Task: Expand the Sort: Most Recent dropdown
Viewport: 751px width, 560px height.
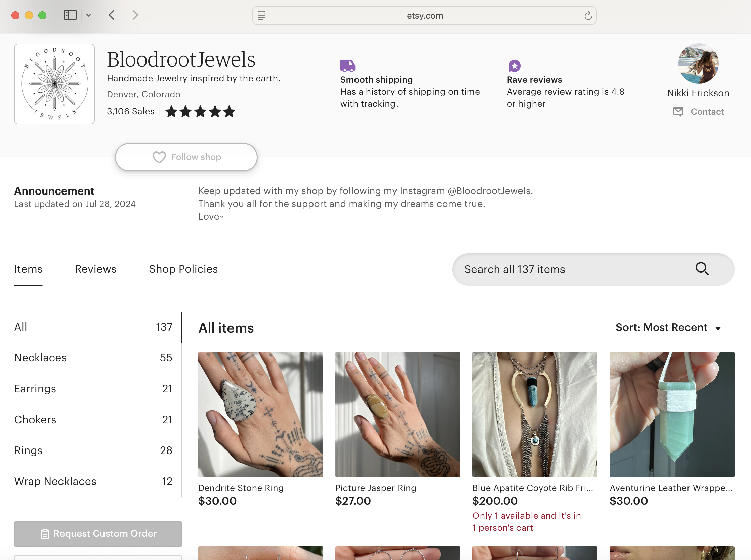Action: pyautogui.click(x=668, y=327)
